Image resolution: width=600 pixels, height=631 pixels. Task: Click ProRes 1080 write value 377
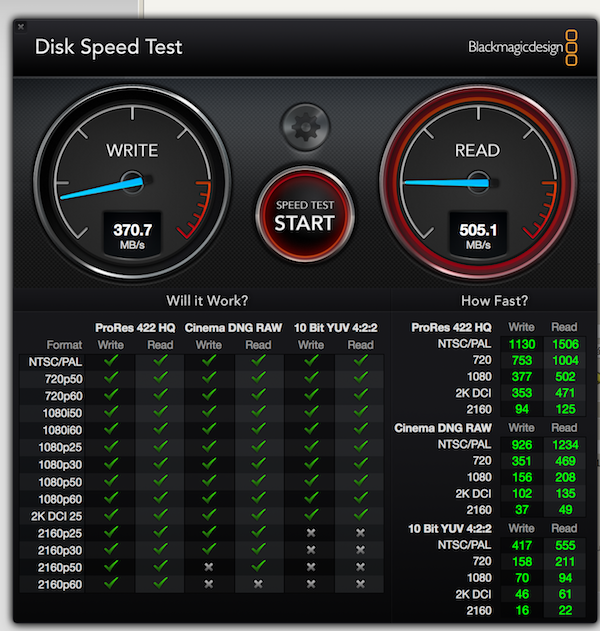pyautogui.click(x=522, y=377)
